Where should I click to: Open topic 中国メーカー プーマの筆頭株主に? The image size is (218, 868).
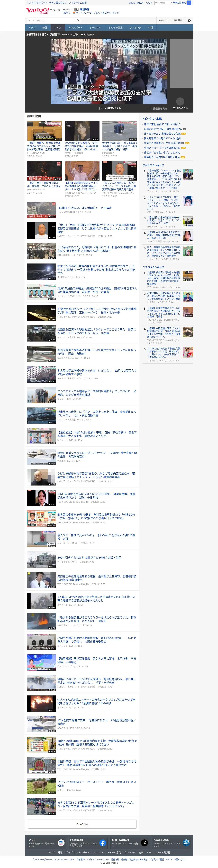click(162, 148)
